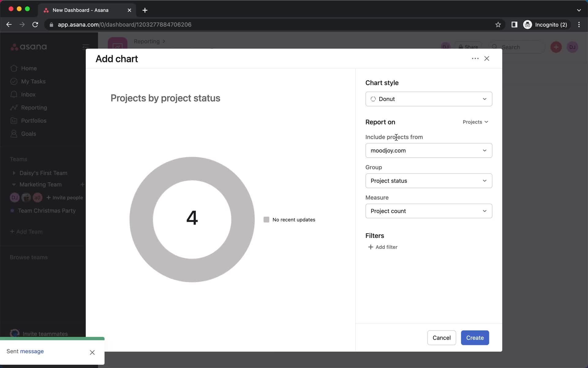This screenshot has width=588, height=368.
Task: Click the Reporting sidebar icon
Action: [x=13, y=107]
